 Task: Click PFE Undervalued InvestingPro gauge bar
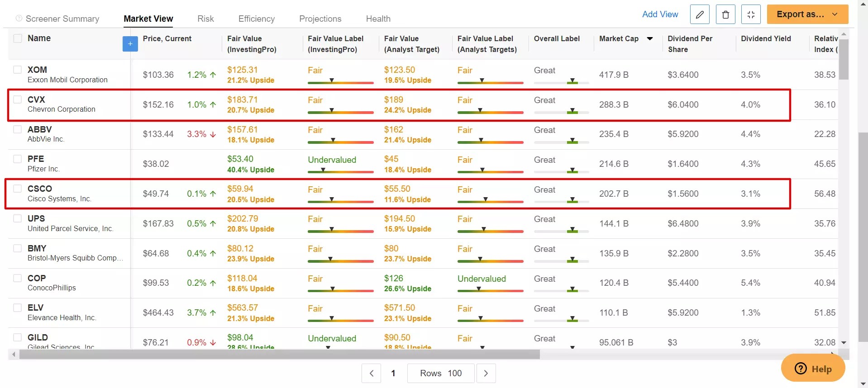click(341, 171)
